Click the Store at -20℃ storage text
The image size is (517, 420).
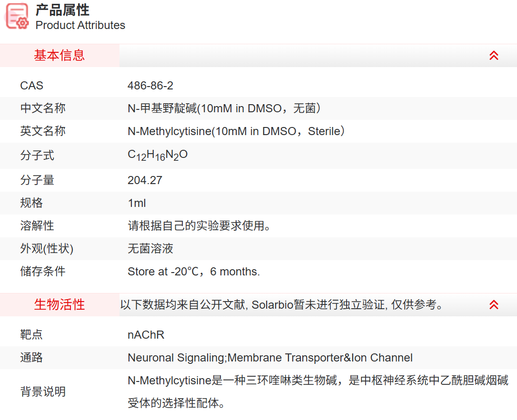pos(194,272)
